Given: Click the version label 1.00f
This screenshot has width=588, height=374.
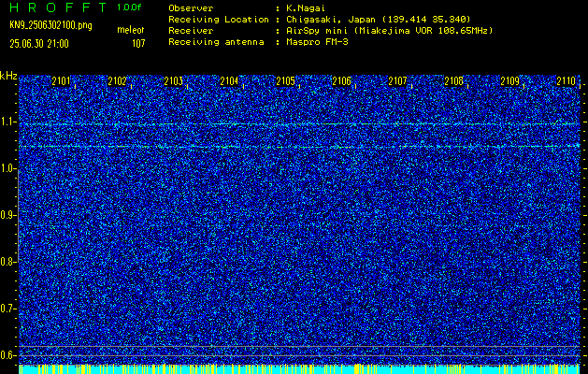Looking at the screenshot, I should (x=129, y=7).
